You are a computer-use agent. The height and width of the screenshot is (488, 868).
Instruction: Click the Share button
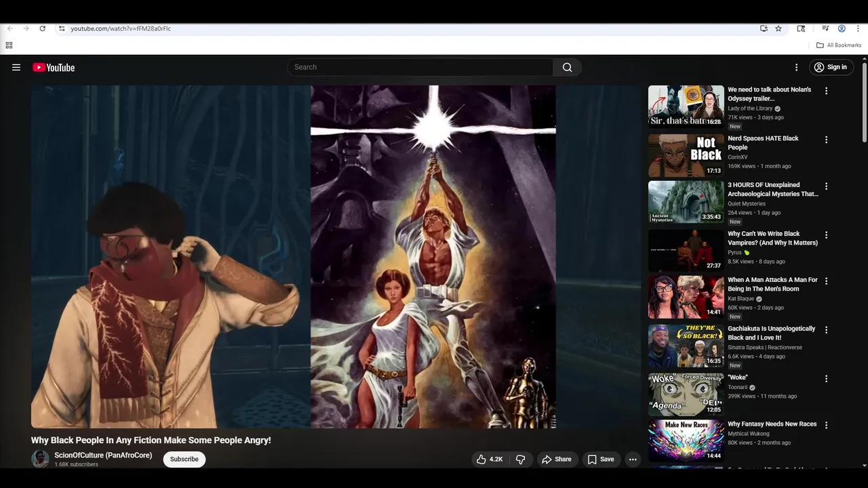(x=557, y=460)
